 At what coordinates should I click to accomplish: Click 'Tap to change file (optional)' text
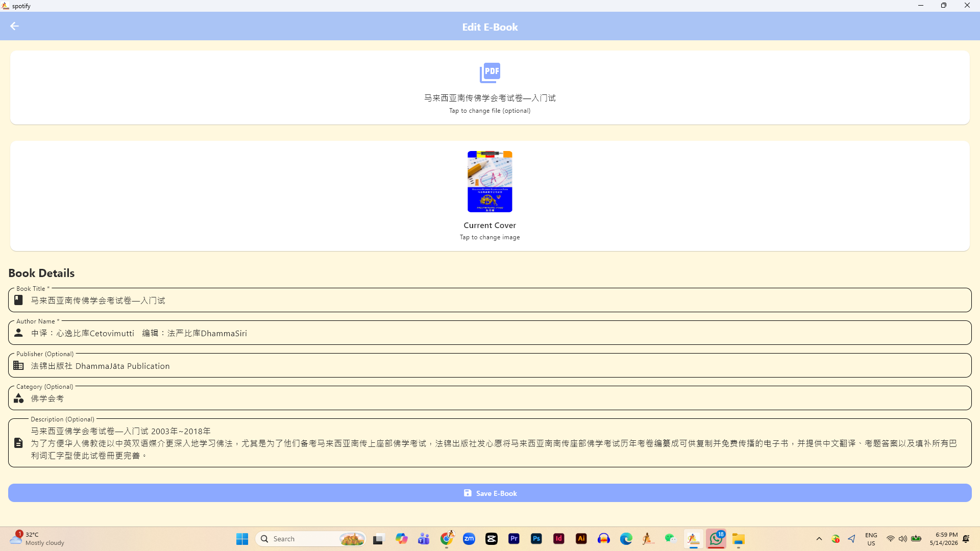pyautogui.click(x=490, y=111)
